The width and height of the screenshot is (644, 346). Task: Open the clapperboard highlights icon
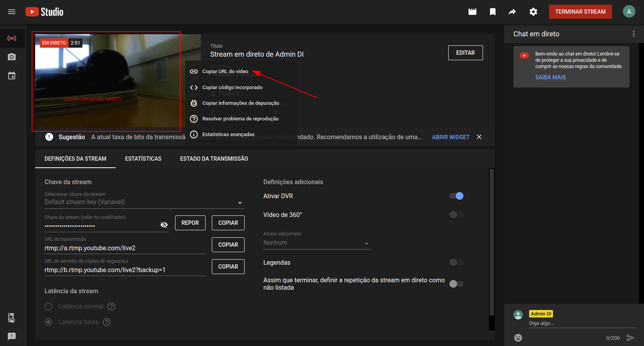472,12
